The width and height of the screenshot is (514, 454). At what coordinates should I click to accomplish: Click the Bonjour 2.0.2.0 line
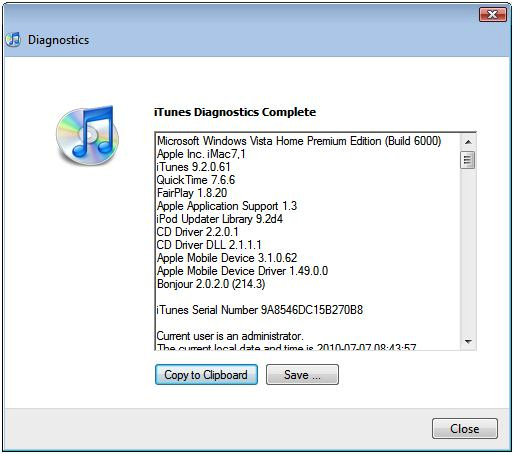[x=211, y=284]
